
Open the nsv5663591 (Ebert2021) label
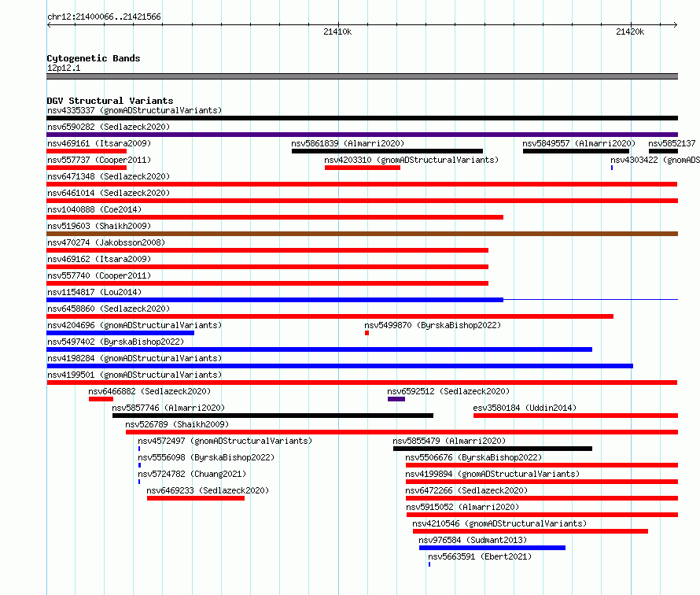tap(480, 556)
